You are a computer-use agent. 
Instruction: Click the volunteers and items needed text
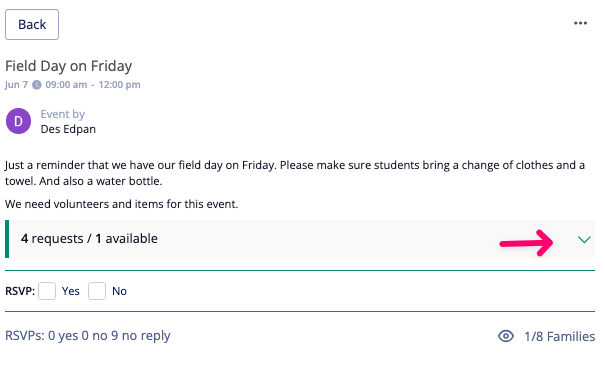point(122,204)
